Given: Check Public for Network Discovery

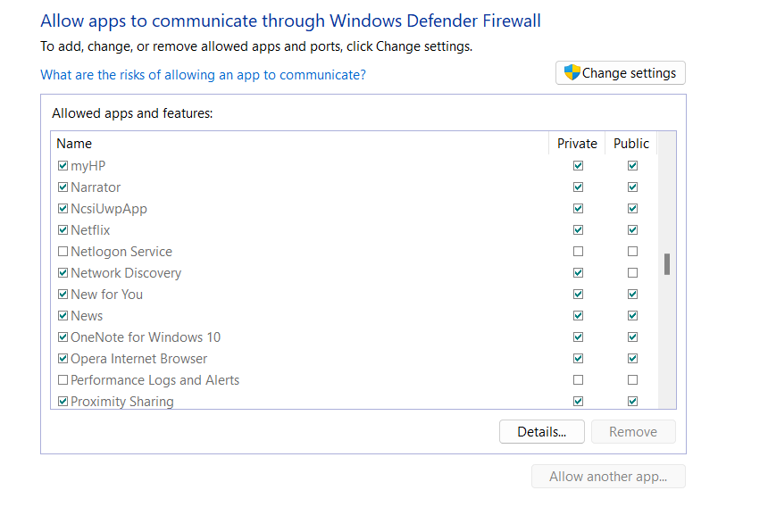Looking at the screenshot, I should [x=632, y=273].
